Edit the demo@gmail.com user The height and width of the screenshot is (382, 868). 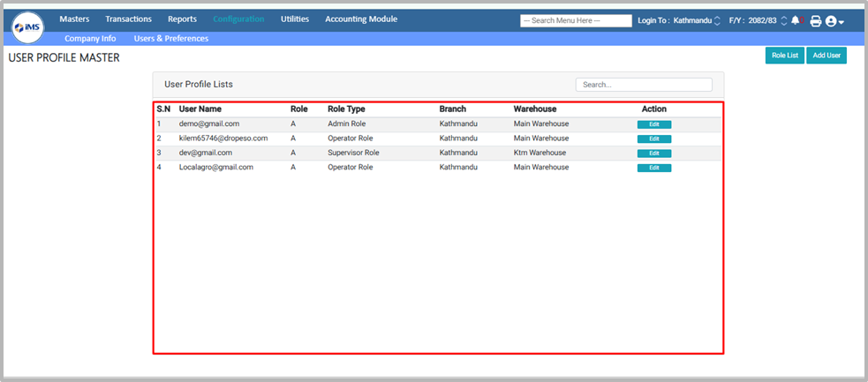pos(653,124)
